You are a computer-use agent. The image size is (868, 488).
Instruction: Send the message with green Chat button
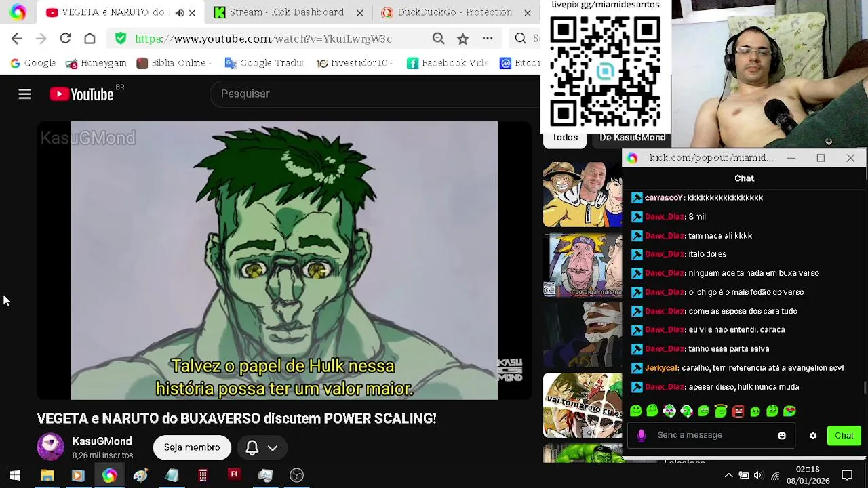coord(844,436)
